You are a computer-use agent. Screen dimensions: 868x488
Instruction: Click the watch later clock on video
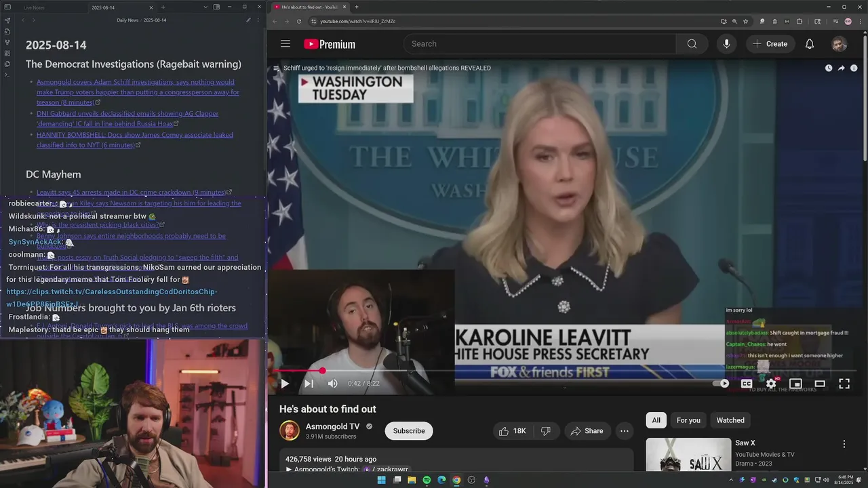[x=828, y=68]
